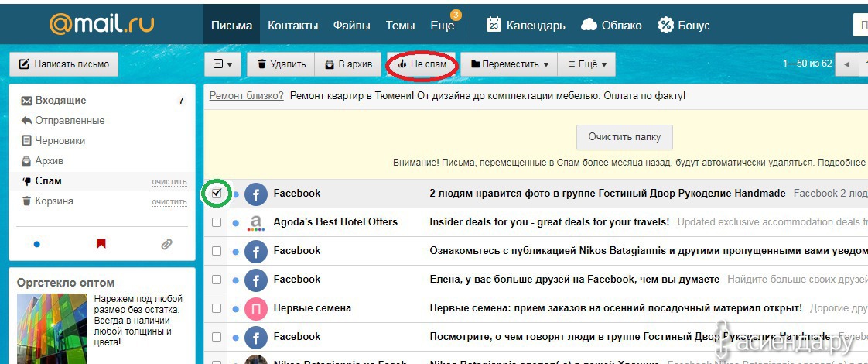The image size is (868, 364).
Task: Click очистить link next to Спам
Action: pyautogui.click(x=169, y=182)
